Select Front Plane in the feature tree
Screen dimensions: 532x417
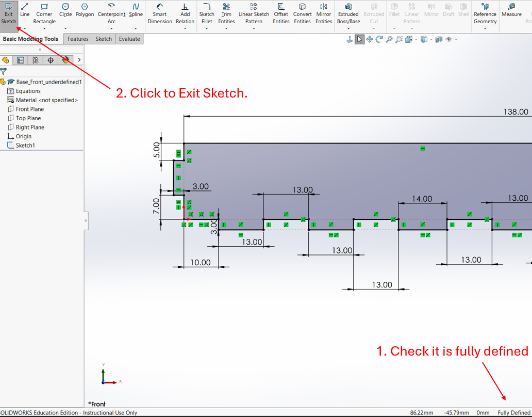[29, 109]
